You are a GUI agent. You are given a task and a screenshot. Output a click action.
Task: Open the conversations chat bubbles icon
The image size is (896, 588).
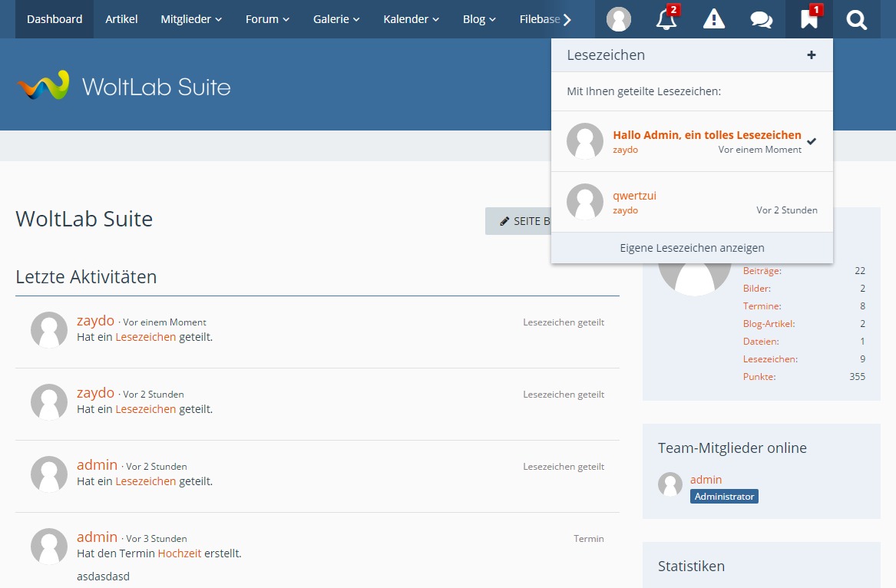pyautogui.click(x=761, y=19)
